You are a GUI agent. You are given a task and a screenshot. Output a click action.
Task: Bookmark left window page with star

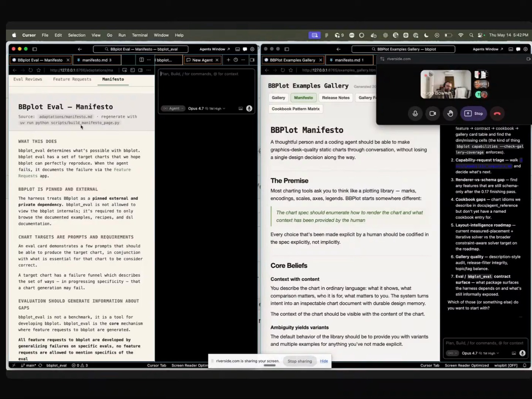pyautogui.click(x=38, y=70)
